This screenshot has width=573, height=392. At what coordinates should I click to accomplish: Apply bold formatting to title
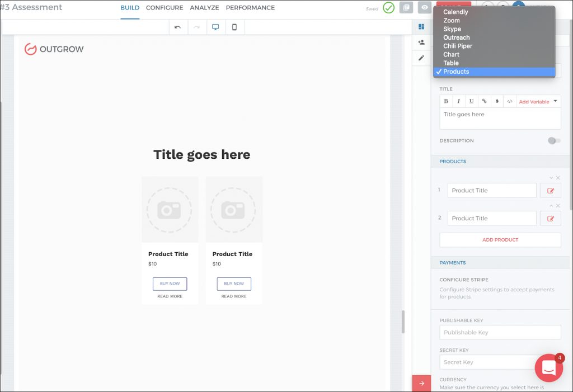point(446,101)
